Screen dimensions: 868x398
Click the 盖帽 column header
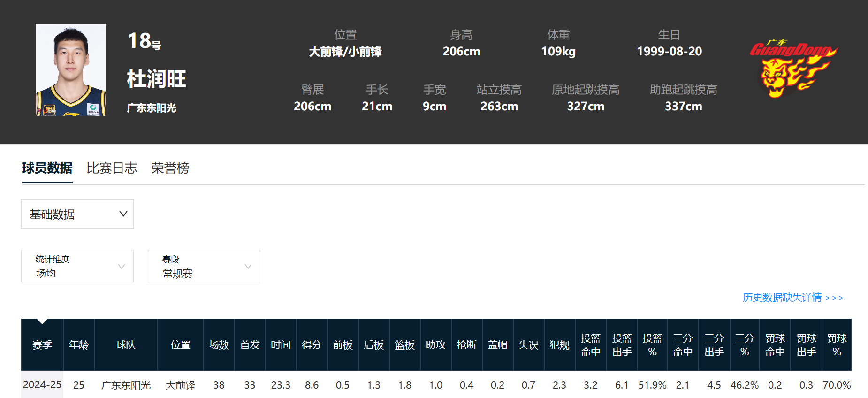[x=498, y=345]
